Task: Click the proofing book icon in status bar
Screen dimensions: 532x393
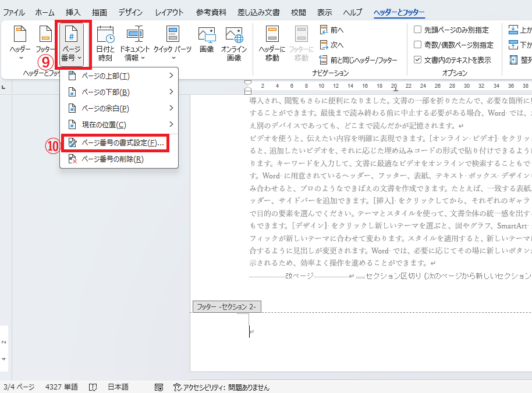Action: (x=93, y=387)
